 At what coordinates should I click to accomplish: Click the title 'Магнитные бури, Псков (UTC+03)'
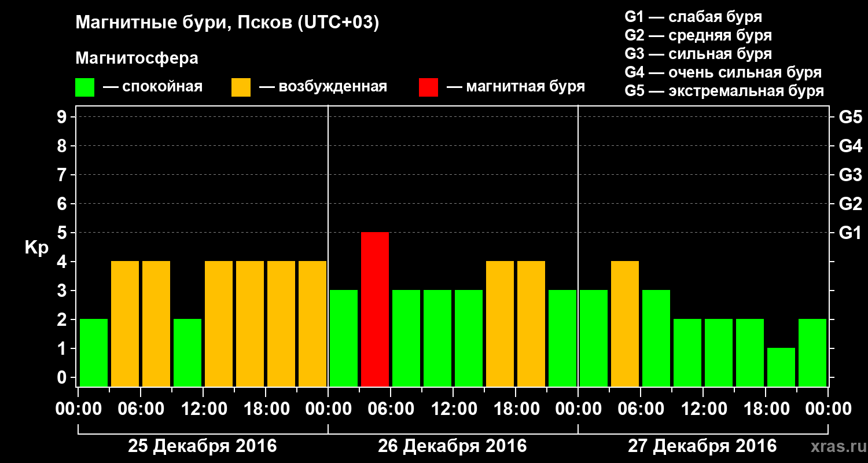point(227,23)
